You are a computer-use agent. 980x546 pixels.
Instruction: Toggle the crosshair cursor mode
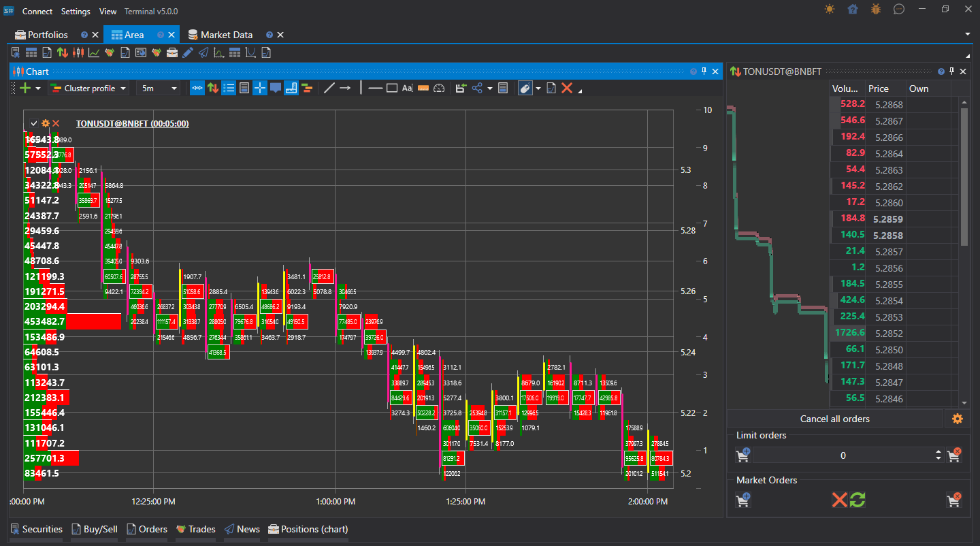coord(259,88)
